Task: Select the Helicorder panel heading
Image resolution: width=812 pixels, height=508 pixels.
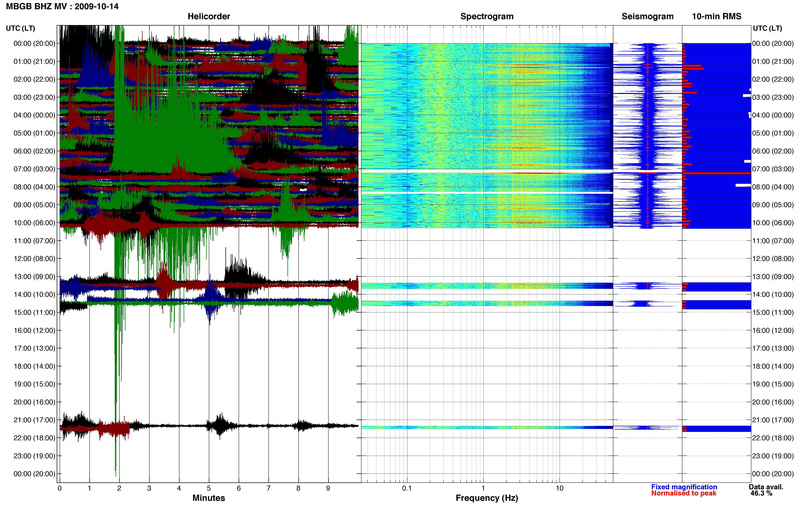Action: (x=209, y=16)
